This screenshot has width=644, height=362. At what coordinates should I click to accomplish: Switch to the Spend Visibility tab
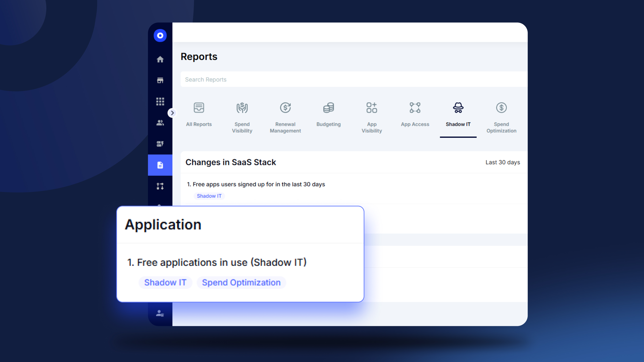point(242,118)
